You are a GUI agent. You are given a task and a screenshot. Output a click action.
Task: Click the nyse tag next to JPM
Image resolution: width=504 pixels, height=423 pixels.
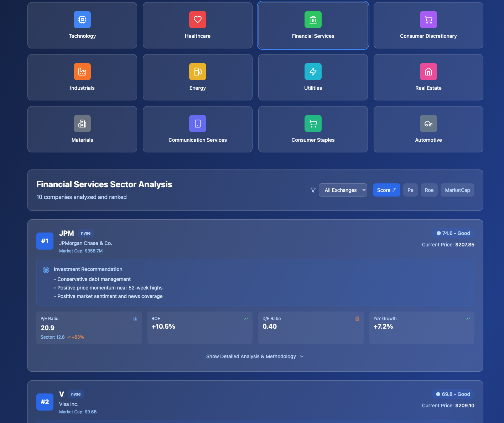click(x=86, y=233)
